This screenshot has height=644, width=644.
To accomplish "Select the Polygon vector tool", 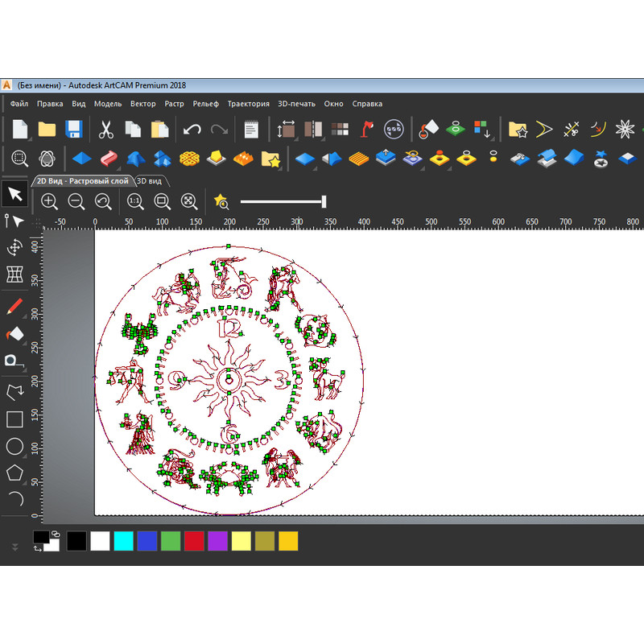I will 13,473.
